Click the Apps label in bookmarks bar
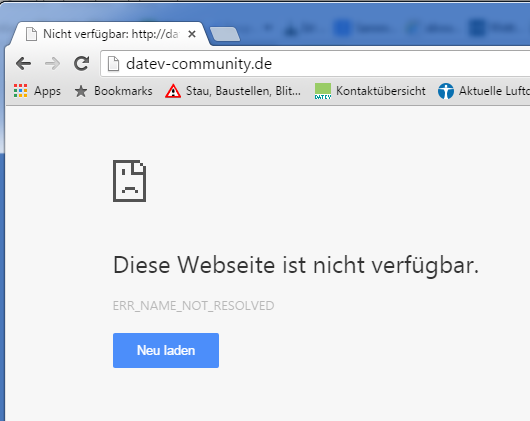Image resolution: width=530 pixels, height=421 pixels. pos(47,92)
